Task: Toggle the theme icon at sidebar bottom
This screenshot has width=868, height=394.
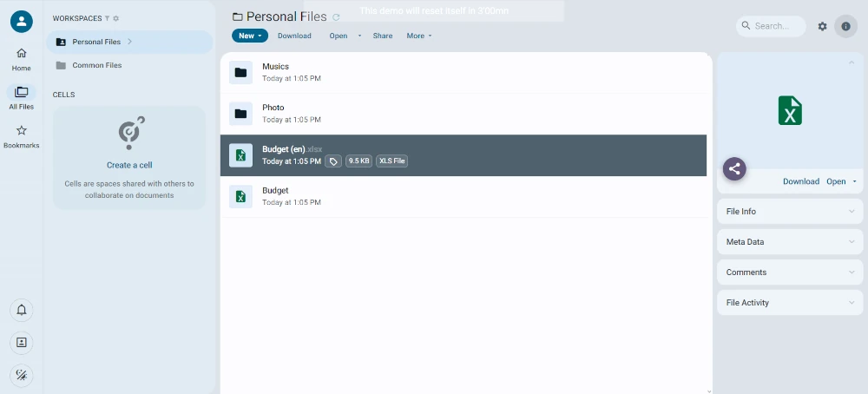Action: [x=22, y=375]
